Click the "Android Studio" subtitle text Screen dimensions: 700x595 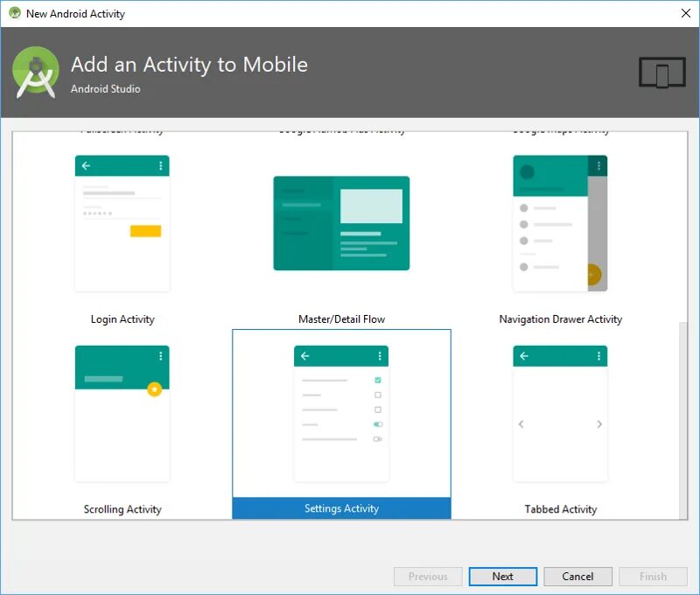coord(106,89)
